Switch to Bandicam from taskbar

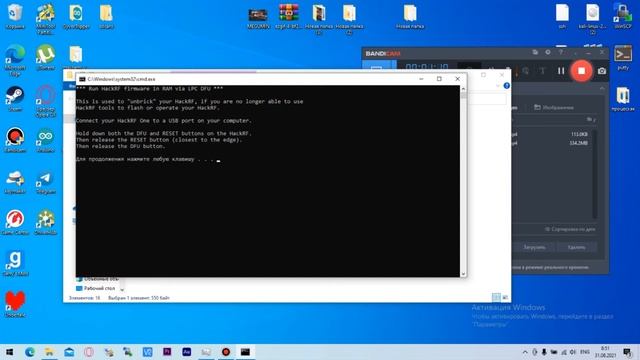click(226, 352)
